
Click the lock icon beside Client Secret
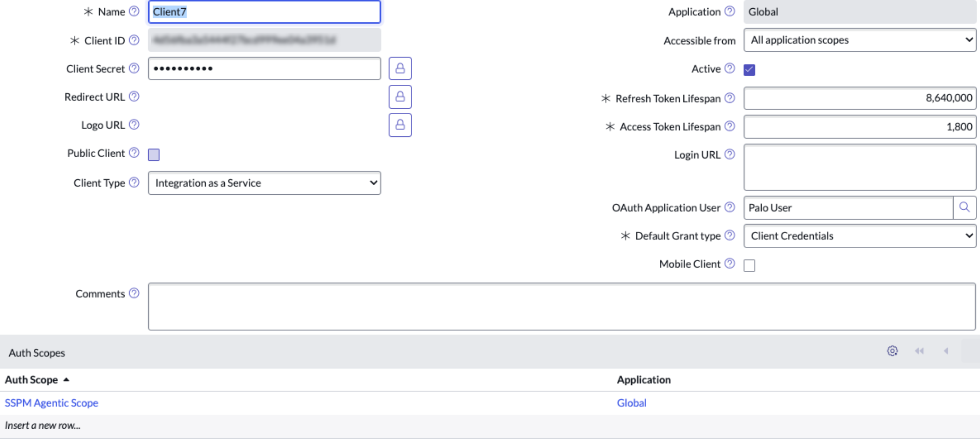point(400,68)
